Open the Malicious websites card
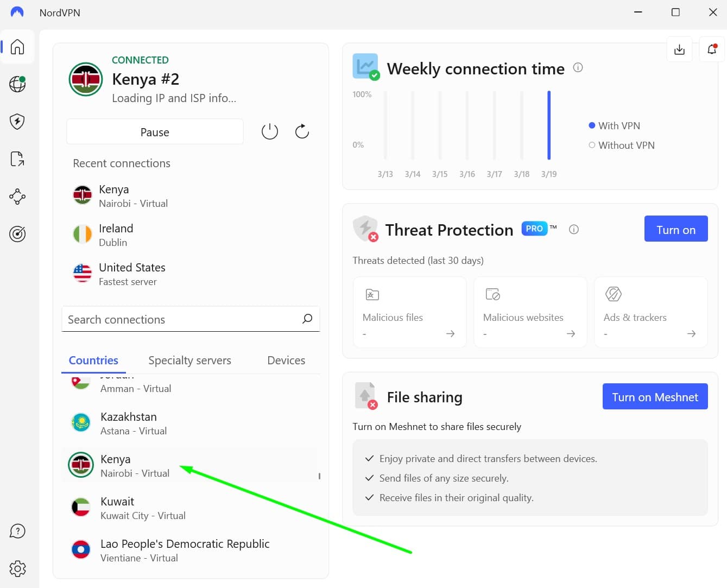The image size is (727, 588). pos(530,312)
